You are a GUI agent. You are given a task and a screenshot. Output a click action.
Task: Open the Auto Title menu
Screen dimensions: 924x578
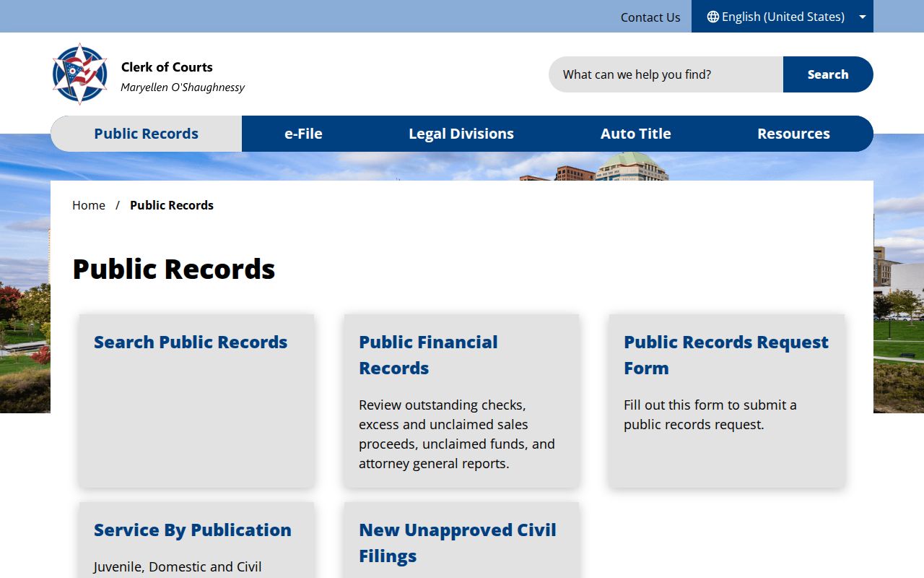(x=636, y=134)
